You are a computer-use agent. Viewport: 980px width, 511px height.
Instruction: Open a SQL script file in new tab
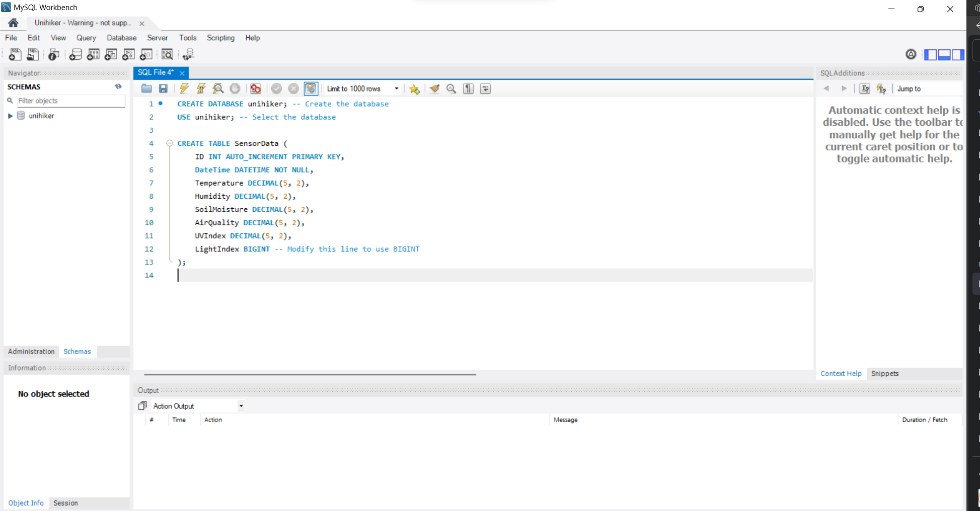pos(33,54)
